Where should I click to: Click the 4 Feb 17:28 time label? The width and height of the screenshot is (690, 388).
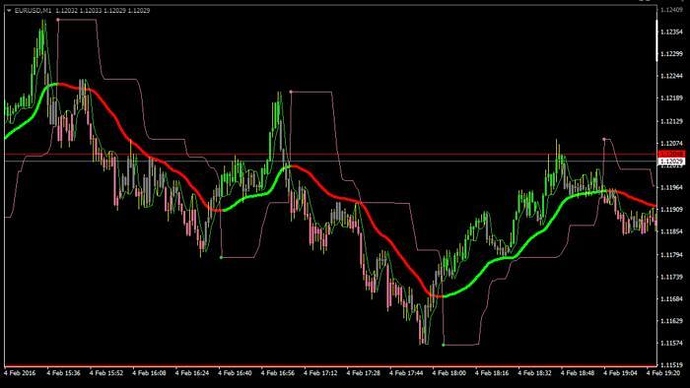click(363, 373)
